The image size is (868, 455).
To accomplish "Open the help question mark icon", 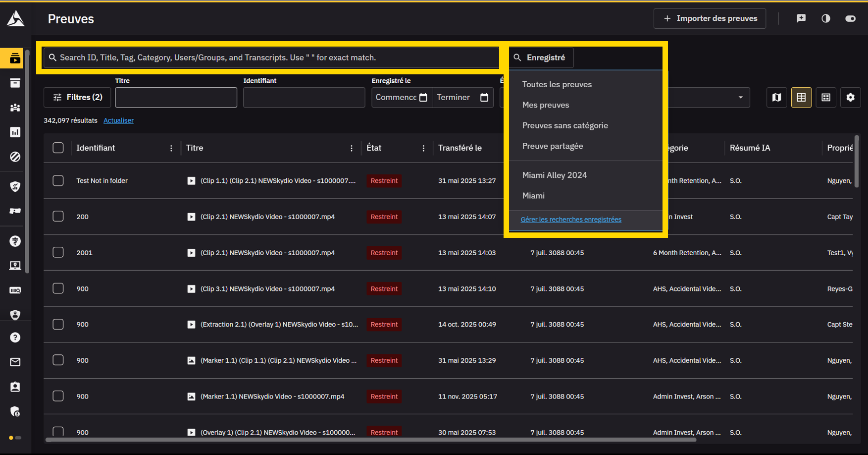I will pyautogui.click(x=15, y=338).
